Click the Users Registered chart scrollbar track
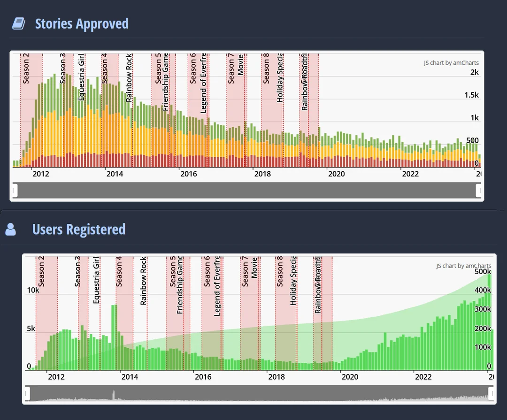The height and width of the screenshot is (420, 507). pyautogui.click(x=258, y=393)
